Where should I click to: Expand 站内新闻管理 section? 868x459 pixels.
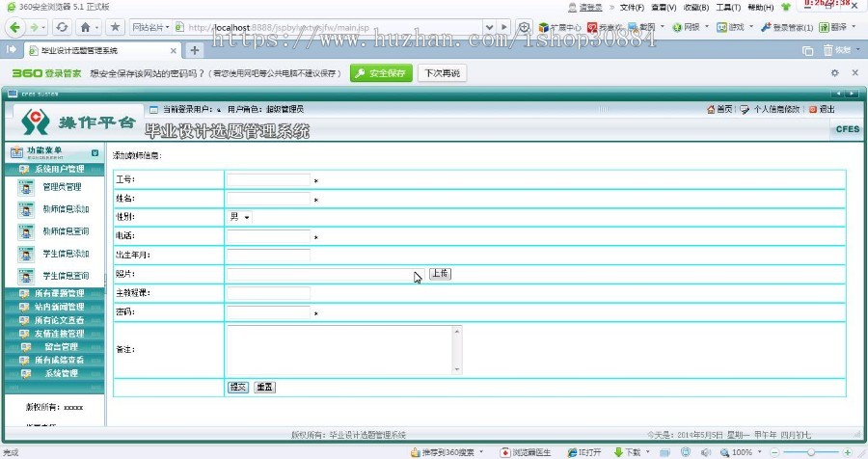[x=55, y=307]
